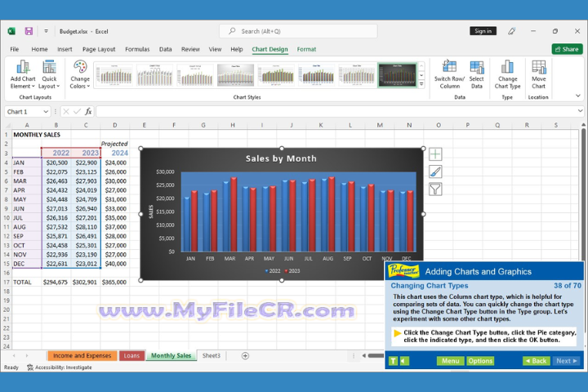
Task: Open the Name Box dropdown arrow
Action: click(x=46, y=111)
